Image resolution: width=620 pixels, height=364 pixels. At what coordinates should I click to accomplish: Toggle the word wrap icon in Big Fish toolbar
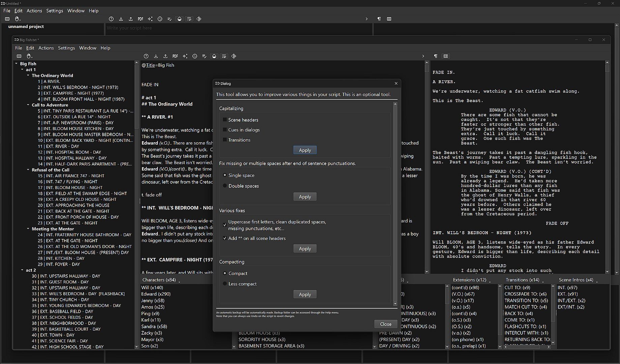coord(224,56)
